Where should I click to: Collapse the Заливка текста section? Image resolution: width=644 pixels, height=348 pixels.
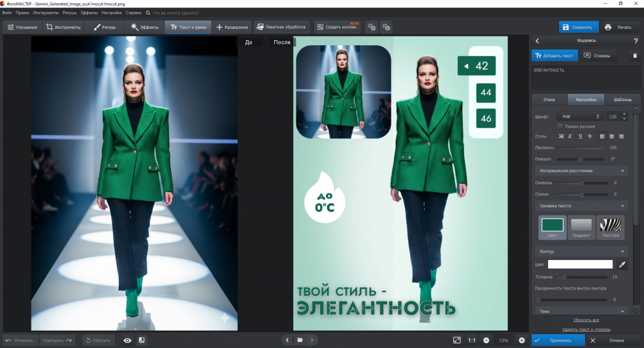pos(581,206)
